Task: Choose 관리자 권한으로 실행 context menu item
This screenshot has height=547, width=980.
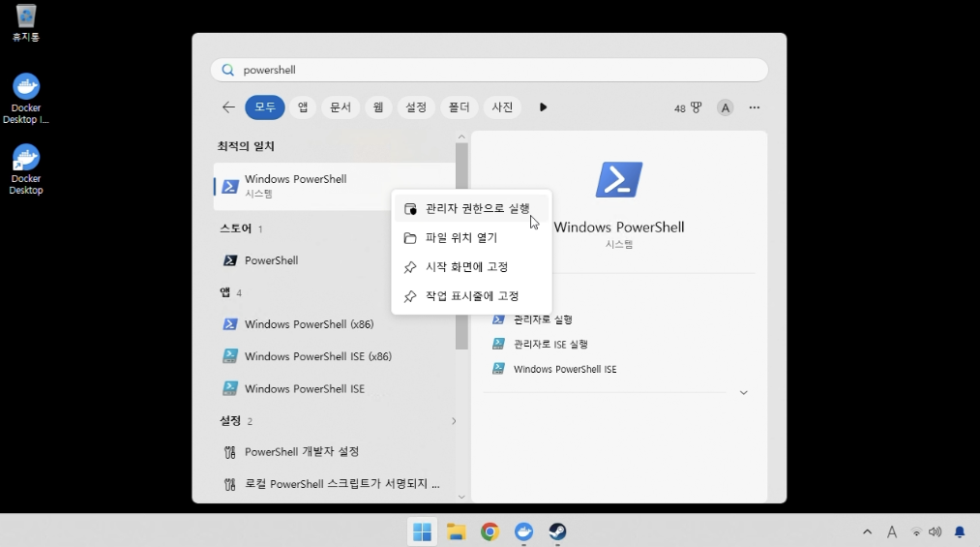Action: point(472,209)
